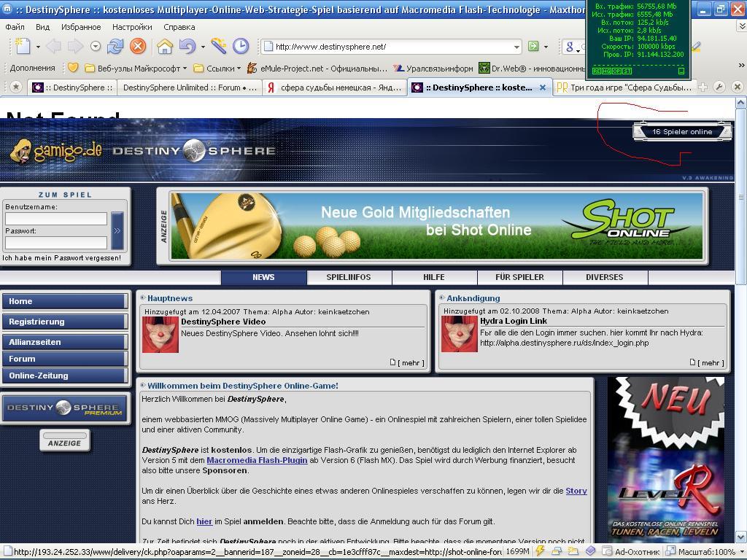
Task: Click into the Benutzername input field
Action: [56, 219]
